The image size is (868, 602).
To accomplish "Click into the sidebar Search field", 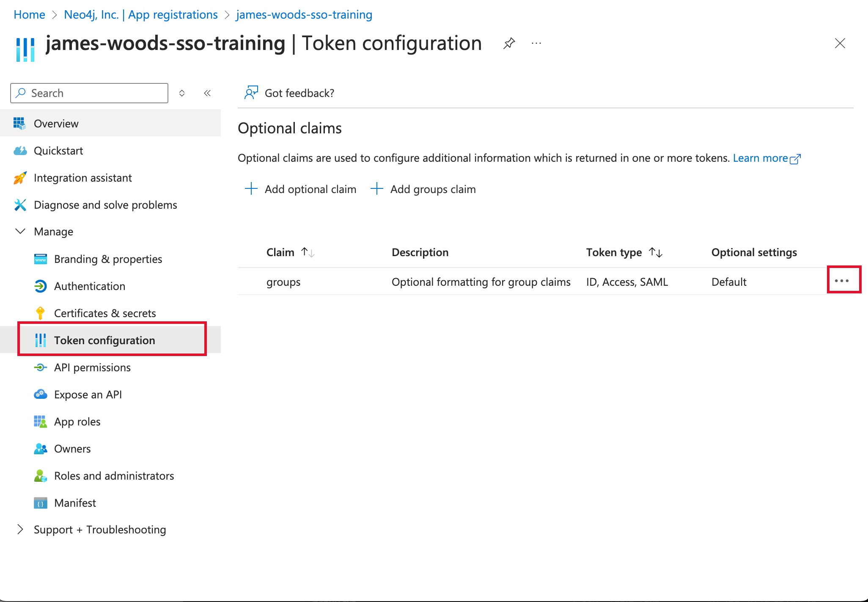I will (89, 93).
